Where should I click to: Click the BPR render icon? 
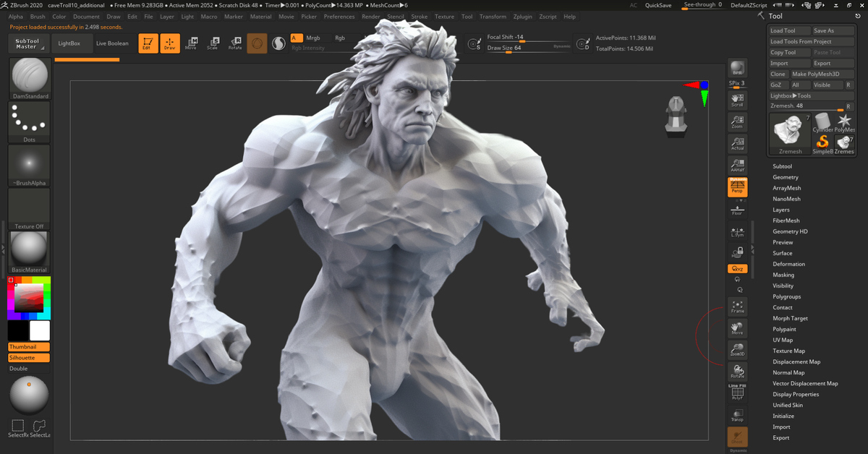pyautogui.click(x=737, y=68)
